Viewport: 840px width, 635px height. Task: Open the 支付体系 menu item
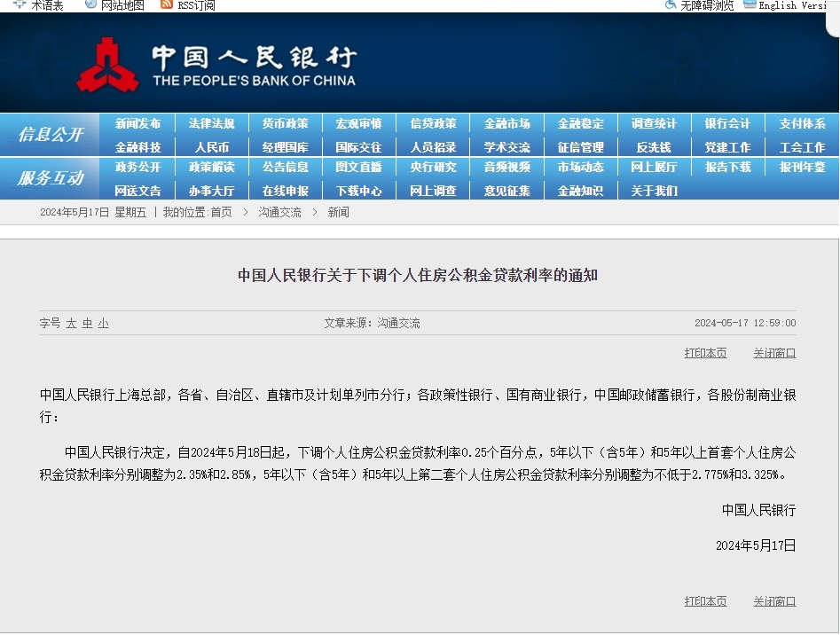(802, 123)
